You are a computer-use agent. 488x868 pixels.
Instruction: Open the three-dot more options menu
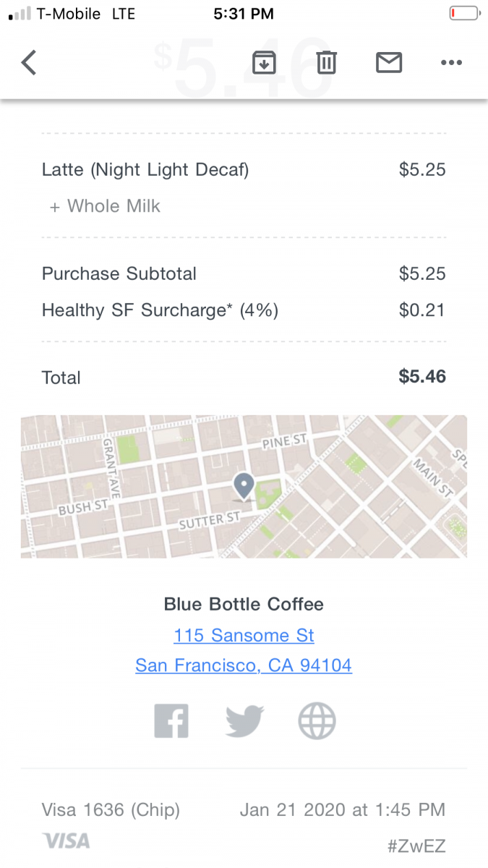(451, 63)
